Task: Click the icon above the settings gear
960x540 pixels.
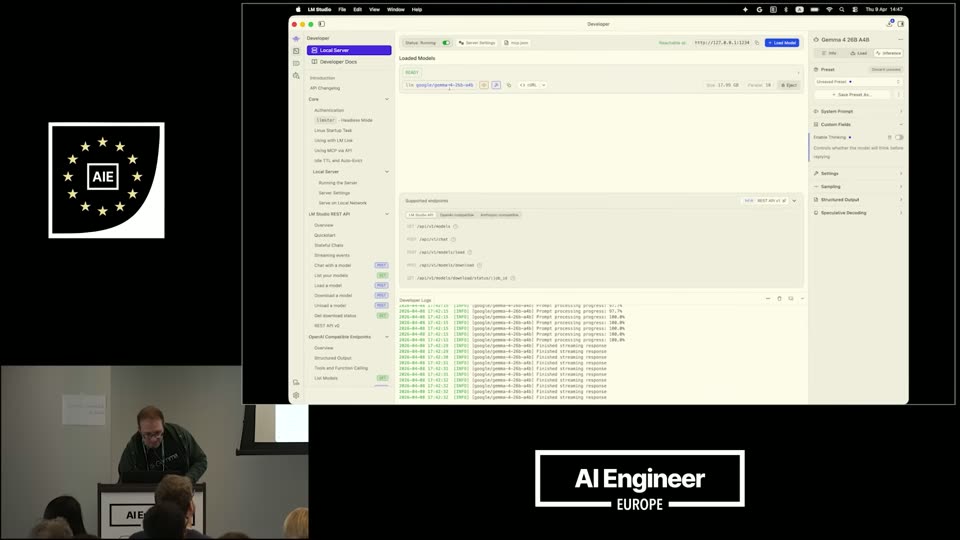Action: [x=296, y=382]
